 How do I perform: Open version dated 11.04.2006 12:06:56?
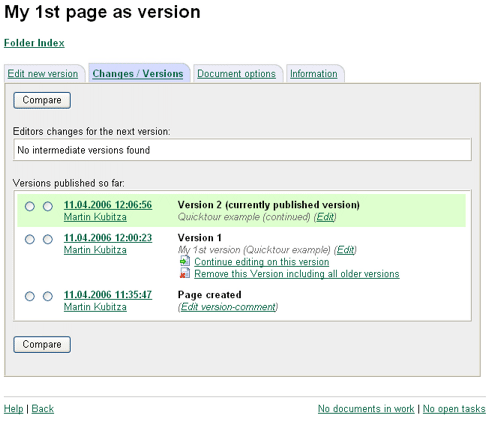[x=108, y=205]
